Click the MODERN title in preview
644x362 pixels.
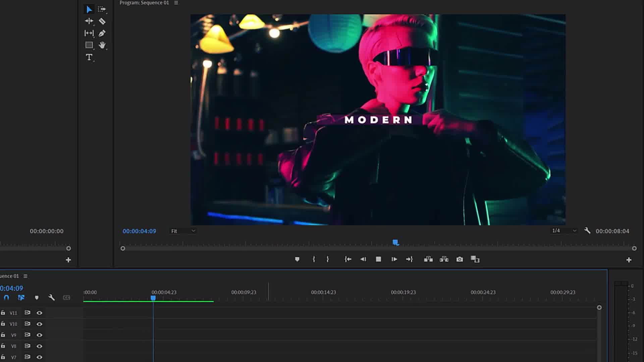tap(378, 120)
